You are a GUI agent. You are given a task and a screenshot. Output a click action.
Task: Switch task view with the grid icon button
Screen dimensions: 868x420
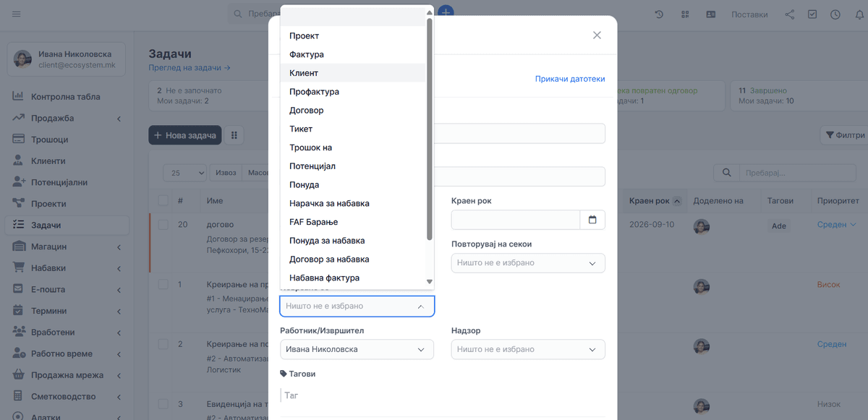point(234,135)
